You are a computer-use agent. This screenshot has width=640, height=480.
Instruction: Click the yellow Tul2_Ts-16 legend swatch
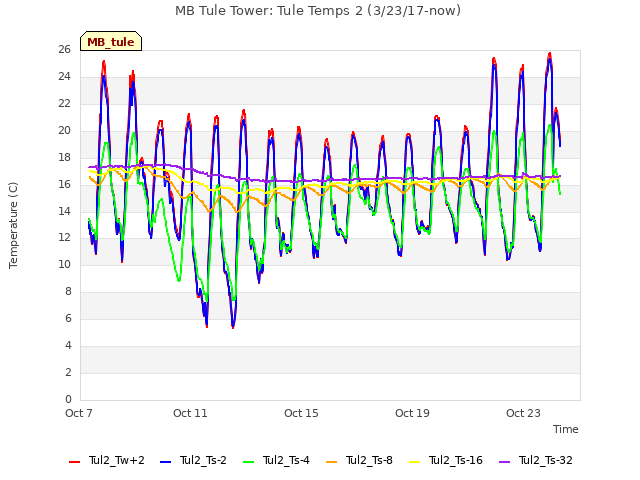click(x=414, y=462)
